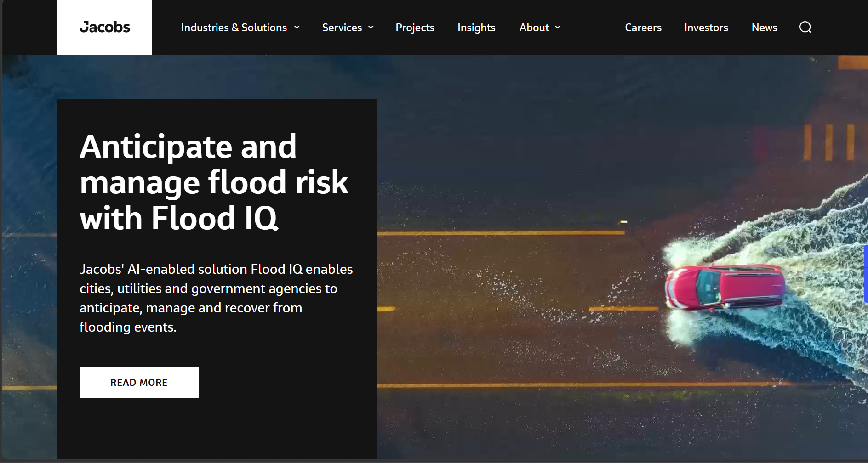
Task: Open the Services menu item
Action: pos(342,28)
